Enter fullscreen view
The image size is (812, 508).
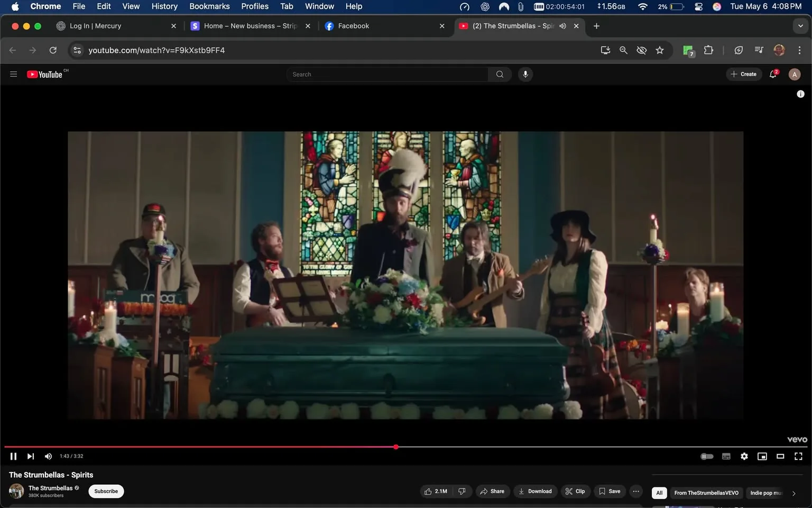click(798, 456)
